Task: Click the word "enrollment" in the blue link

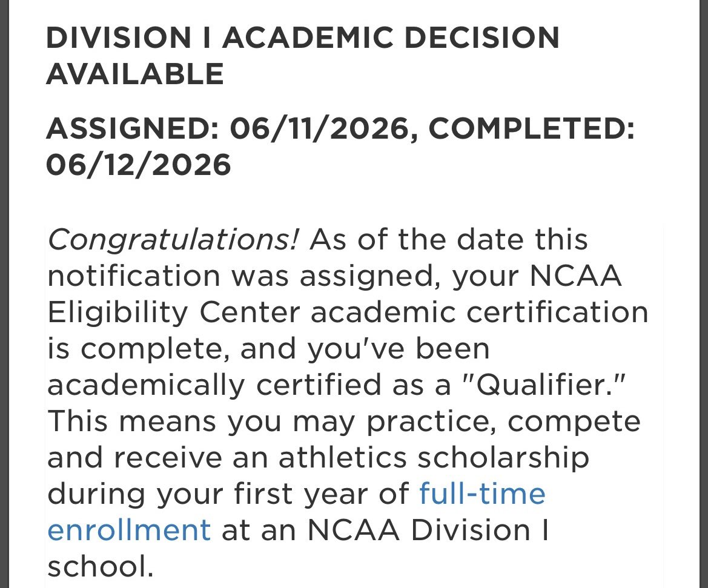Action: point(129,530)
